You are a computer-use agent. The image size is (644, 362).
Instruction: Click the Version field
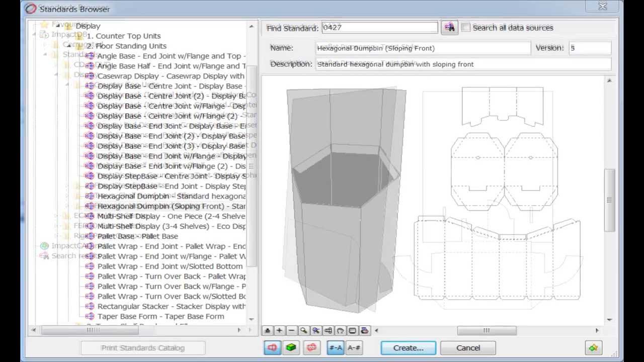pos(590,48)
